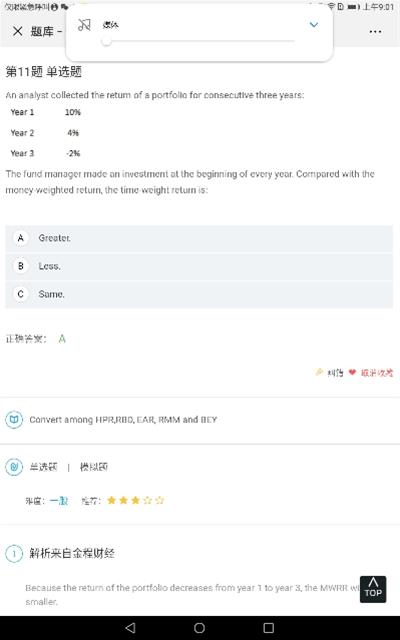
Task: Tap Android home circle button
Action: click(x=199, y=628)
